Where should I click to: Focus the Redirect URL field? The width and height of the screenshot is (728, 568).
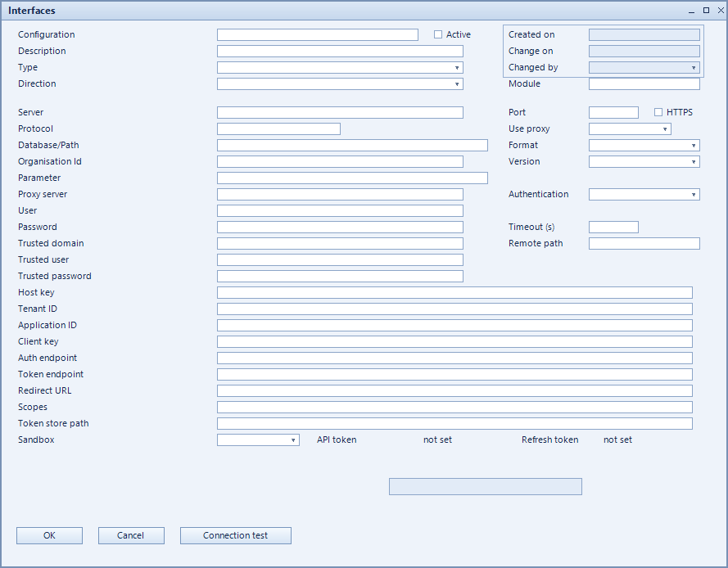(x=454, y=390)
